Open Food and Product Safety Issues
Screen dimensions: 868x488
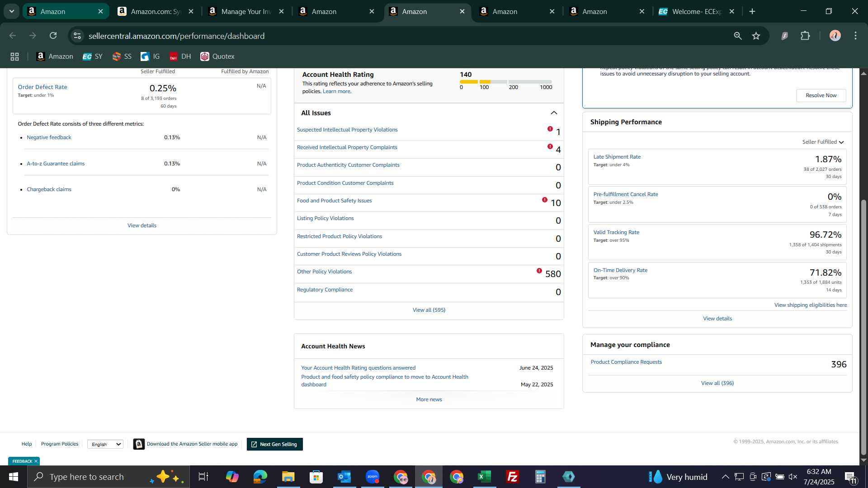pos(334,201)
